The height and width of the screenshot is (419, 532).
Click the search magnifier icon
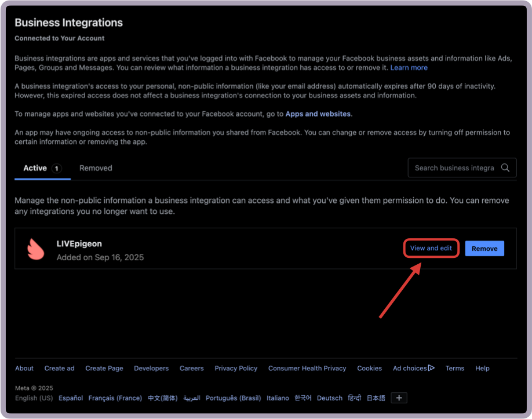pyautogui.click(x=505, y=167)
